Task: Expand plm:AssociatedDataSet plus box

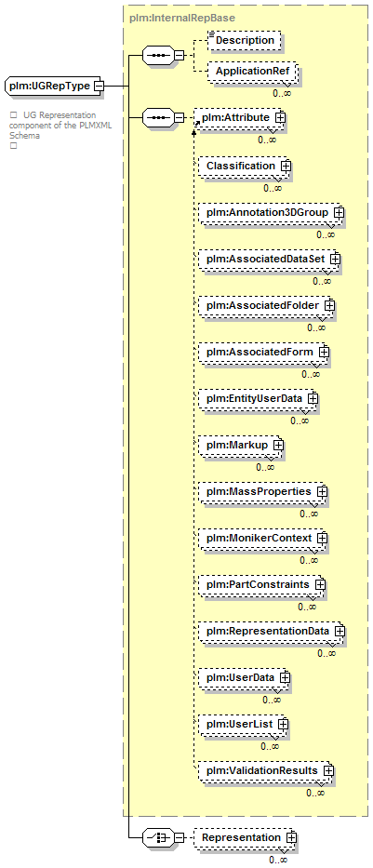Action: click(334, 259)
